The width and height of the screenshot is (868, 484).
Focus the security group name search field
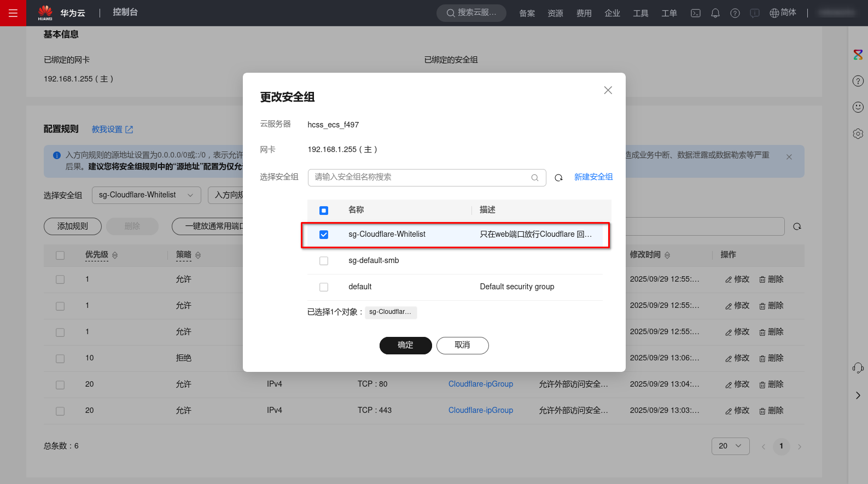point(418,178)
